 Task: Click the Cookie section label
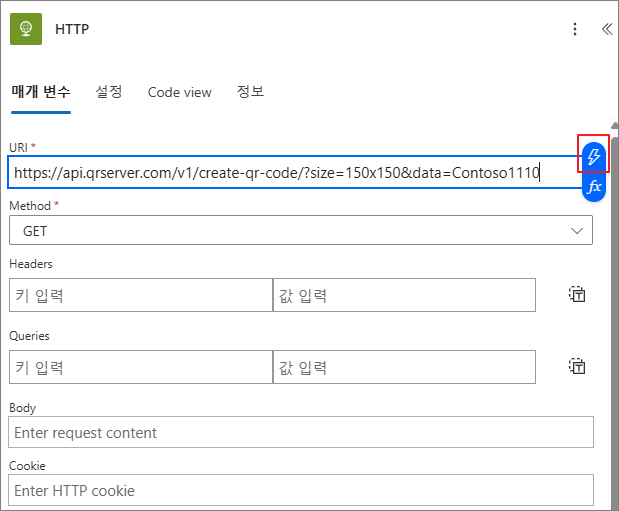(x=27, y=466)
